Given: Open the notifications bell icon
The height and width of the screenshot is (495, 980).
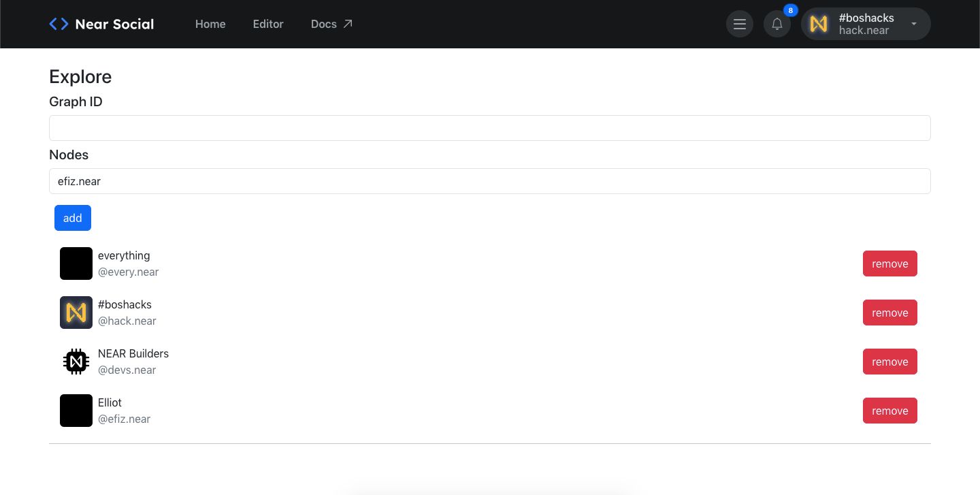Looking at the screenshot, I should point(777,25).
